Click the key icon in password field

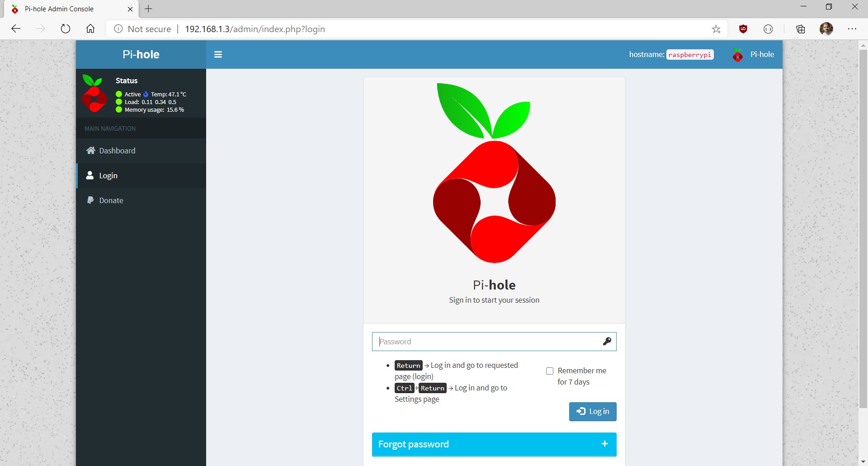(607, 341)
